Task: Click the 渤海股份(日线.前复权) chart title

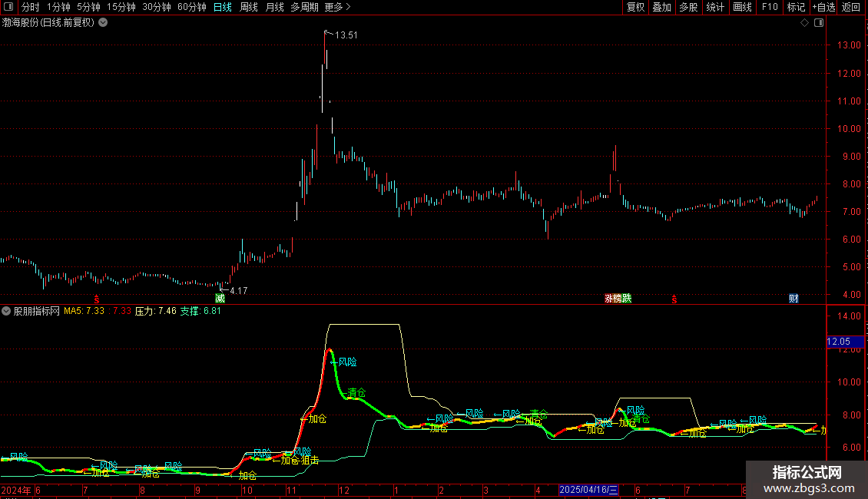Action: click(48, 23)
